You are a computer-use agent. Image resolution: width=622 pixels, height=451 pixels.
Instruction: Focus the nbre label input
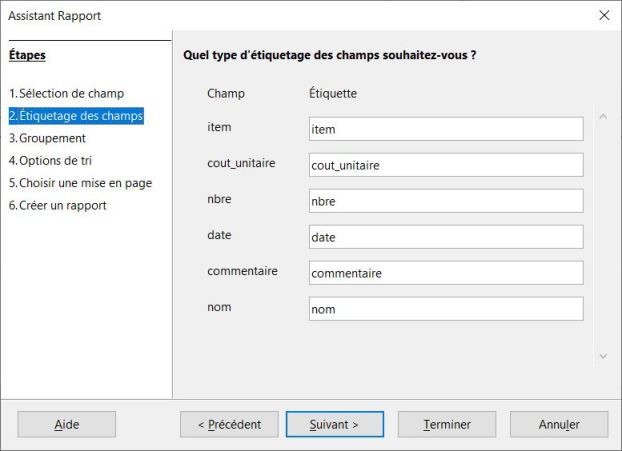point(445,201)
